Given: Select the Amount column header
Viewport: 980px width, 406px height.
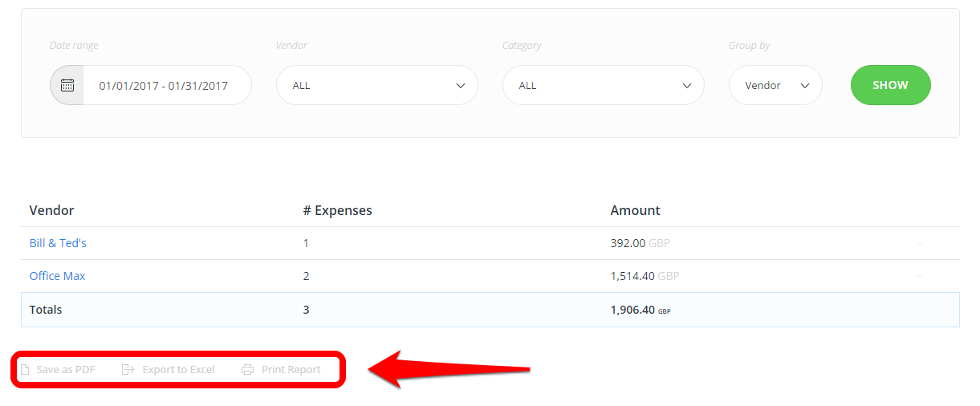Looking at the screenshot, I should pyautogui.click(x=636, y=210).
